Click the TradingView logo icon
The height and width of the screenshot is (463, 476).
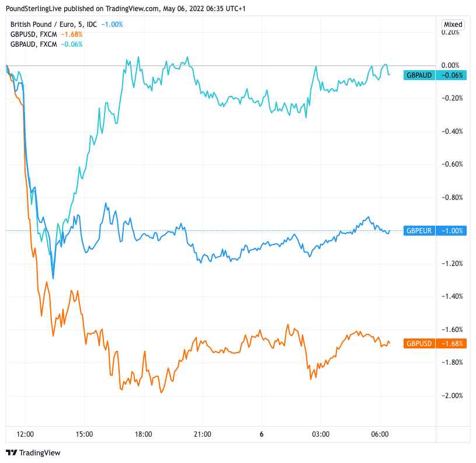(x=11, y=452)
